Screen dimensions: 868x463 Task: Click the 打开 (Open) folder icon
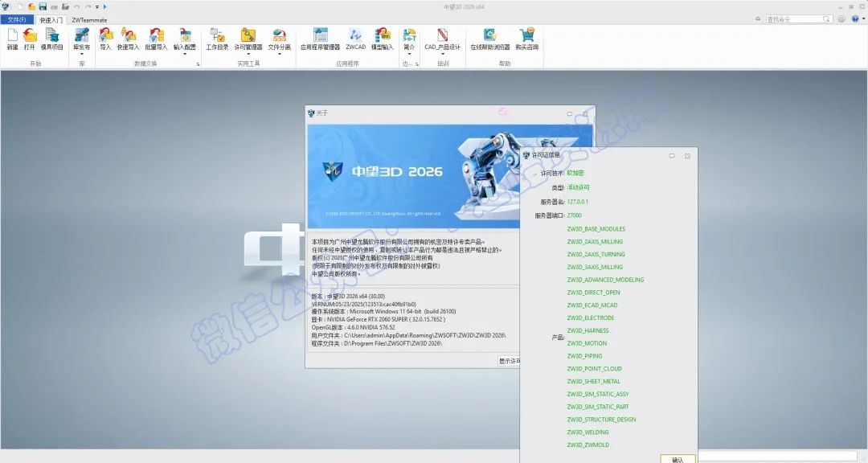coord(30,35)
